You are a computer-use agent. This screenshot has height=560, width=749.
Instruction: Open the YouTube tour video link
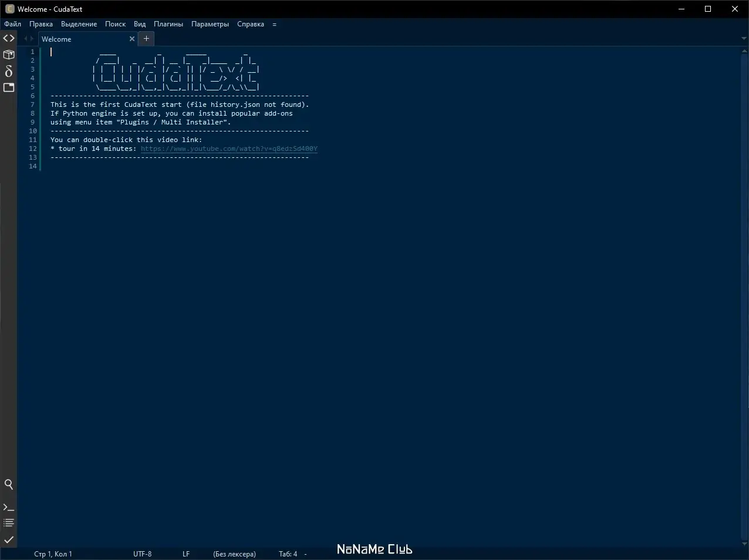229,149
